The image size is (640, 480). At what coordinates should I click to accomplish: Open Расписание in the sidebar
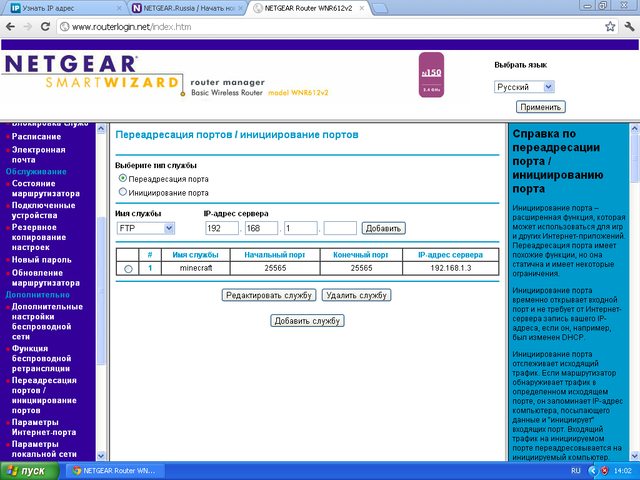pyautogui.click(x=36, y=137)
